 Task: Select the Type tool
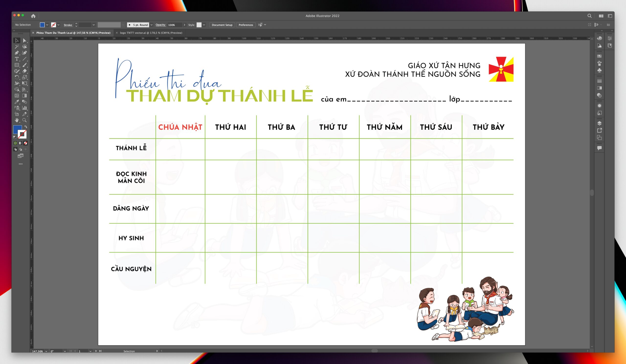[x=17, y=59]
